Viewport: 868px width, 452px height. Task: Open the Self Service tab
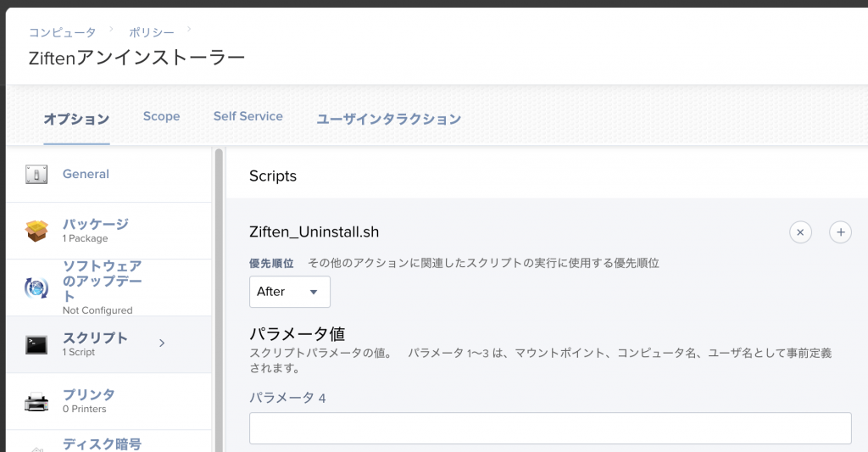pyautogui.click(x=248, y=116)
